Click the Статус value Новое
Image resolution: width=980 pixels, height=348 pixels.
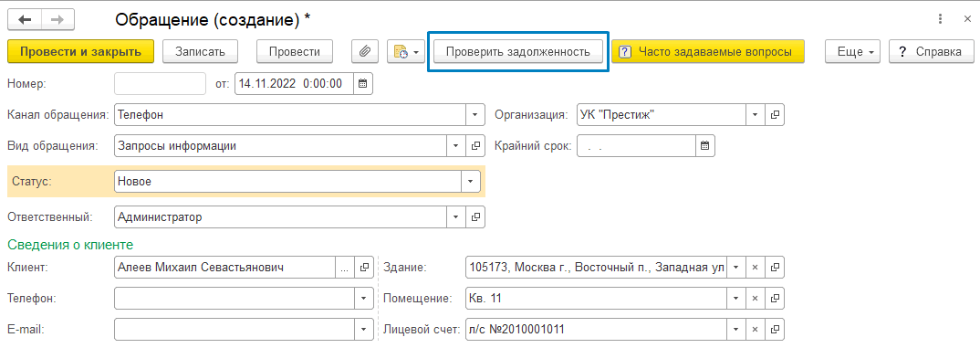tap(134, 182)
